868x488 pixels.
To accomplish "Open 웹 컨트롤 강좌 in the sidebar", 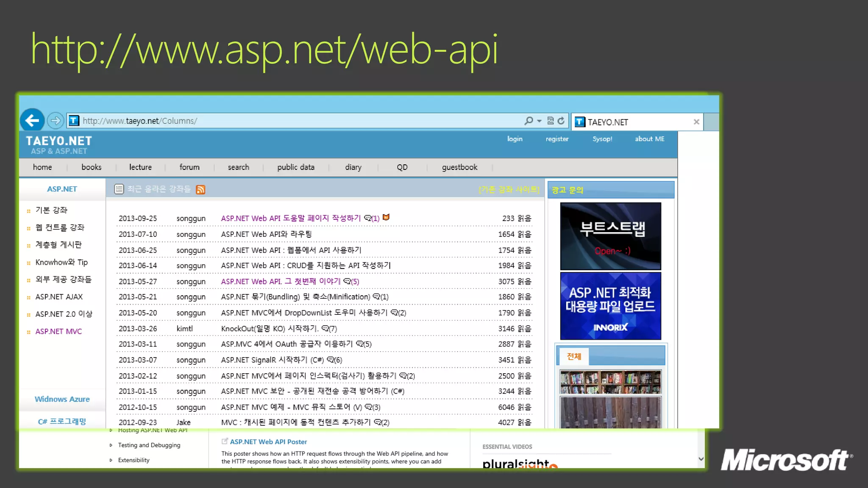I will point(60,227).
